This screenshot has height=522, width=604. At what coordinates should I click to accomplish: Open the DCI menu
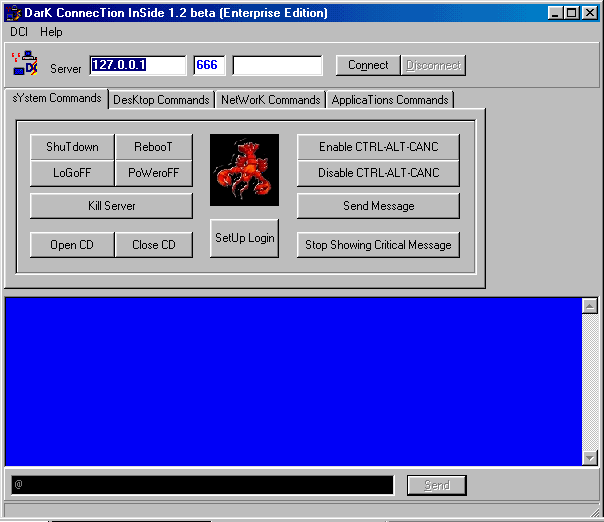(x=19, y=32)
